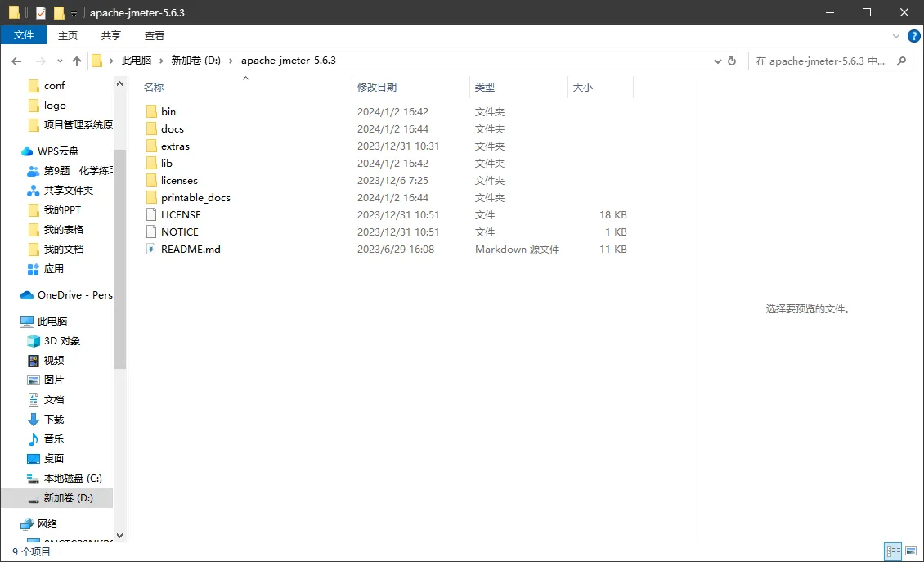The width and height of the screenshot is (924, 562).
Task: Sort by the 类型 column header
Action: [x=484, y=88]
